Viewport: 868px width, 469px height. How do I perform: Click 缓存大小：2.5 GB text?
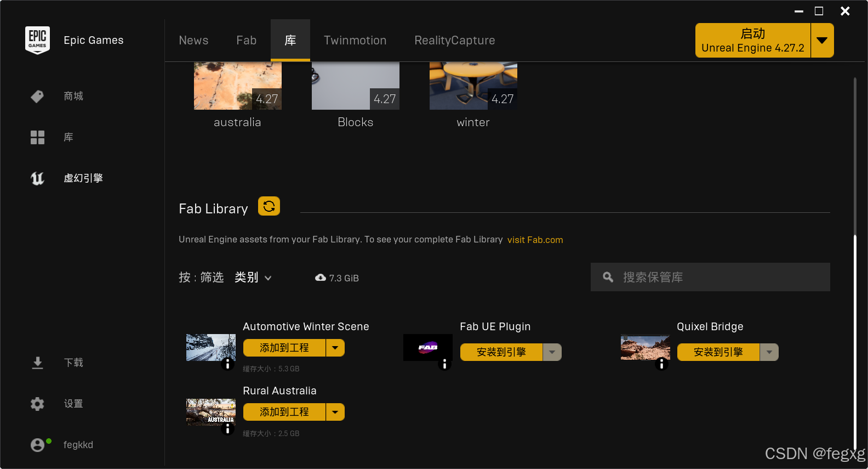click(271, 433)
